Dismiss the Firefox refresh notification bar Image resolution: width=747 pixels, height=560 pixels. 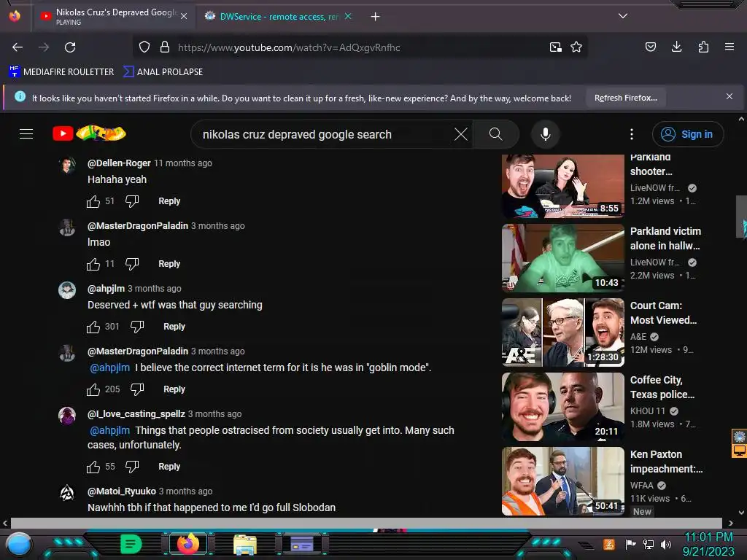pyautogui.click(x=729, y=97)
